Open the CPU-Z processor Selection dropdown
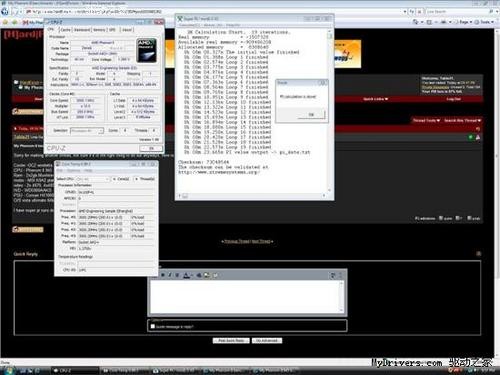The height and width of the screenshot is (375, 500). (87, 131)
